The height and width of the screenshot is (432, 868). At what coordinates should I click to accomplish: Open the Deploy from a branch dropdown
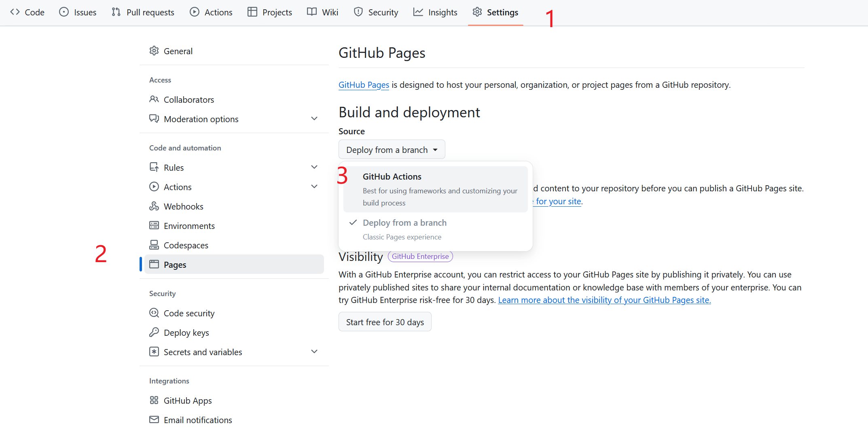pyautogui.click(x=392, y=150)
